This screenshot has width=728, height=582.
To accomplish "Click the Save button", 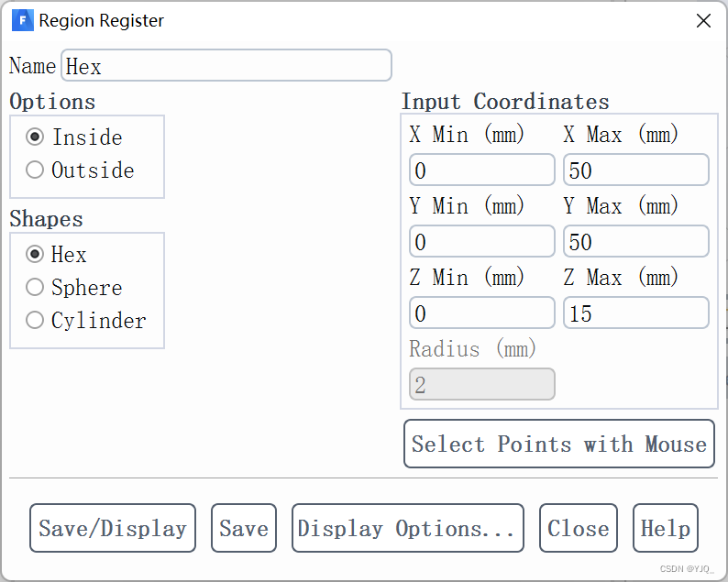I will pyautogui.click(x=244, y=528).
